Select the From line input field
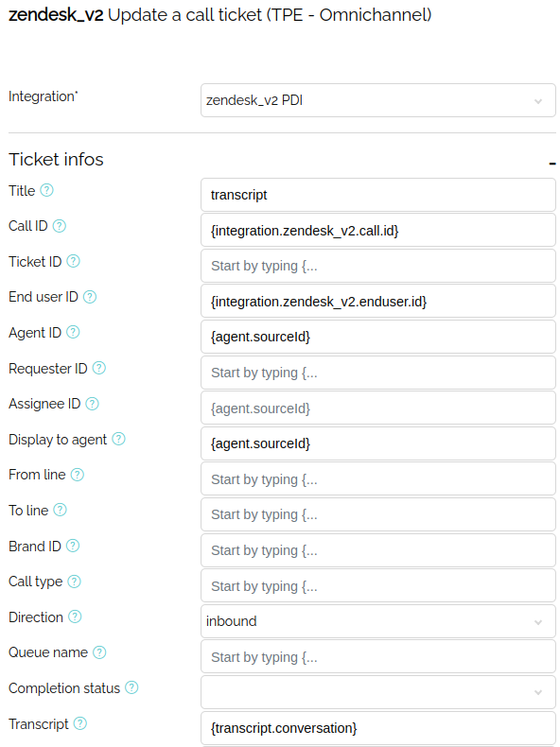560x747 pixels. coord(378,478)
